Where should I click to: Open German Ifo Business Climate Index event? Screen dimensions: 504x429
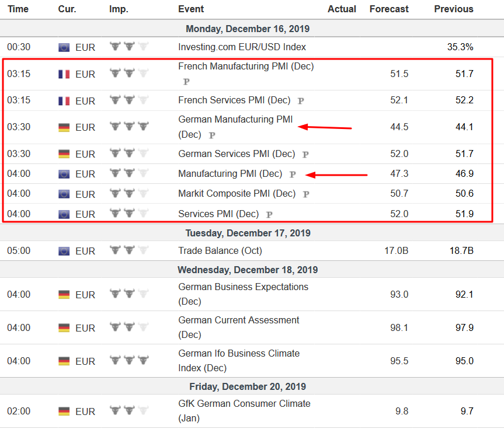point(239,361)
